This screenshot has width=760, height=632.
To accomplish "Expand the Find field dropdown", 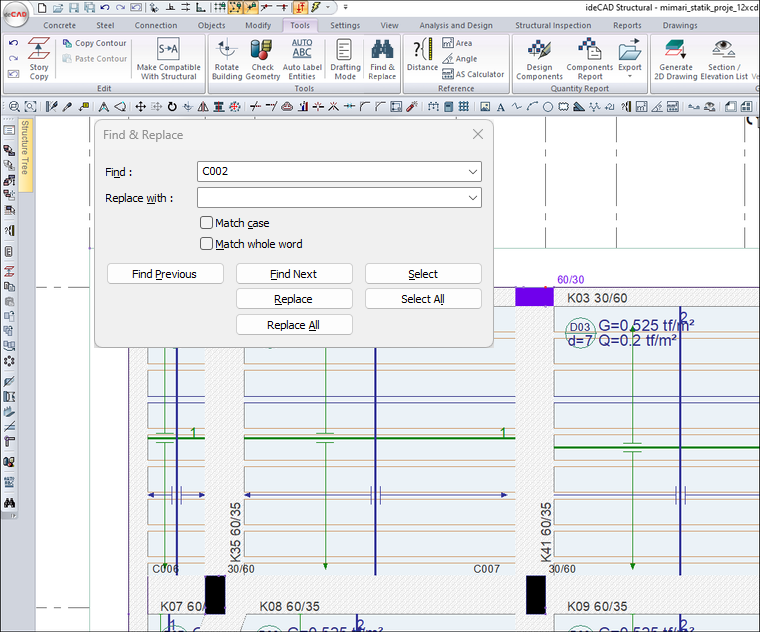I will (x=472, y=172).
